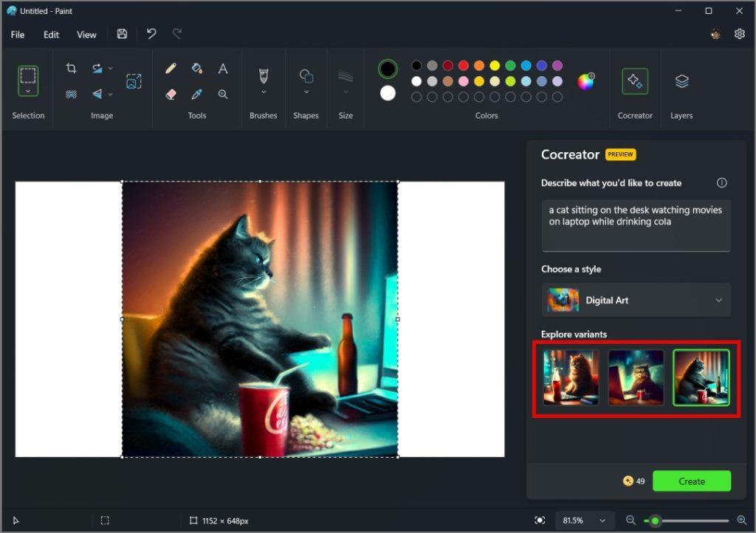Viewport: 756px width, 533px height.
Task: Click the Redo arrow
Action: 177,34
